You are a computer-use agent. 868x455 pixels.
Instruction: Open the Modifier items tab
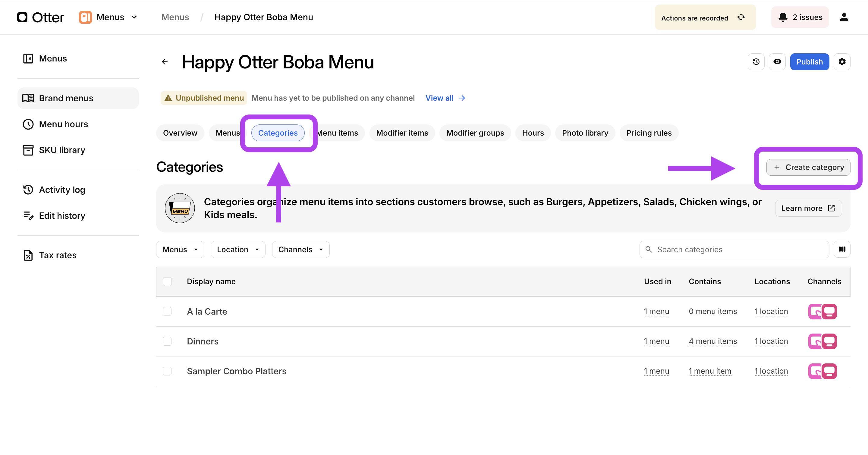click(x=402, y=133)
